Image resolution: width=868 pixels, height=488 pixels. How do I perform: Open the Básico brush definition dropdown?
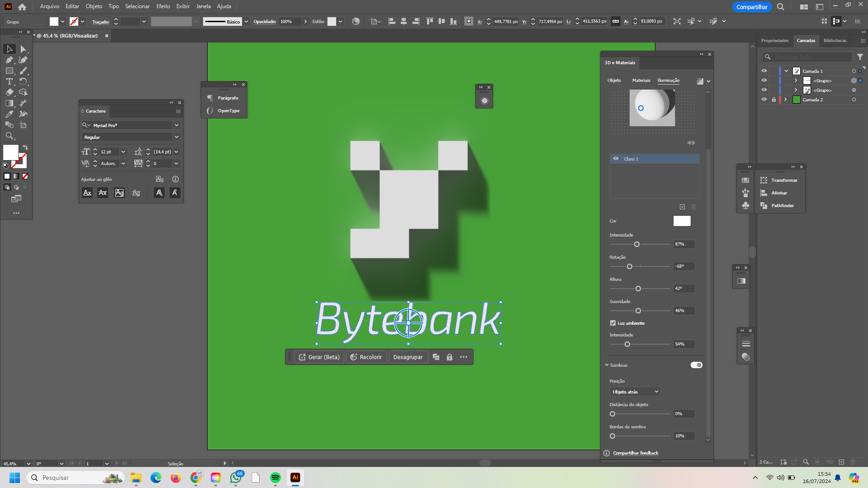click(x=246, y=21)
